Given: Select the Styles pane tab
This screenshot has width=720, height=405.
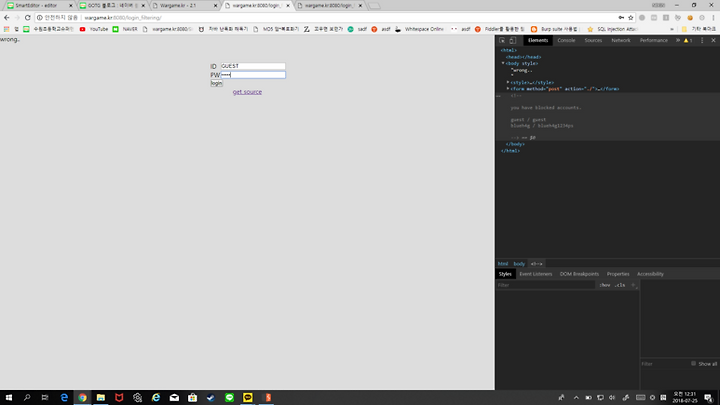Looking at the screenshot, I should tap(505, 274).
